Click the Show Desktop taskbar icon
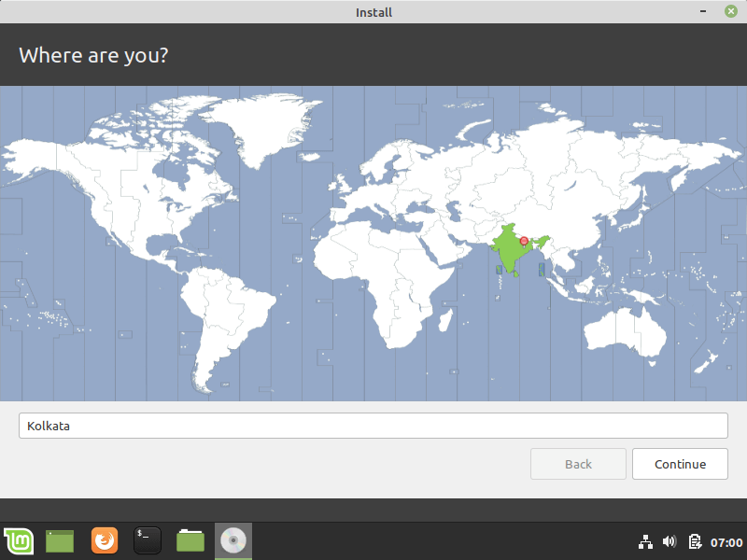The width and height of the screenshot is (747, 560). tap(60, 541)
